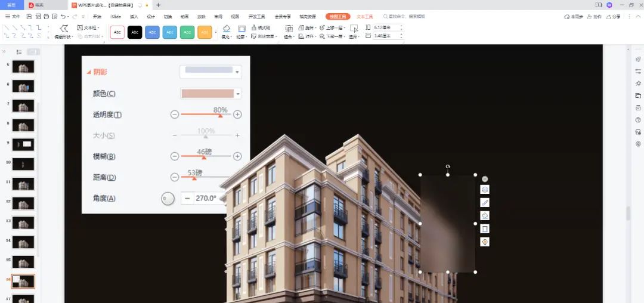The height and width of the screenshot is (303, 644).
Task: Click the 分享 share button
Action: (614, 17)
